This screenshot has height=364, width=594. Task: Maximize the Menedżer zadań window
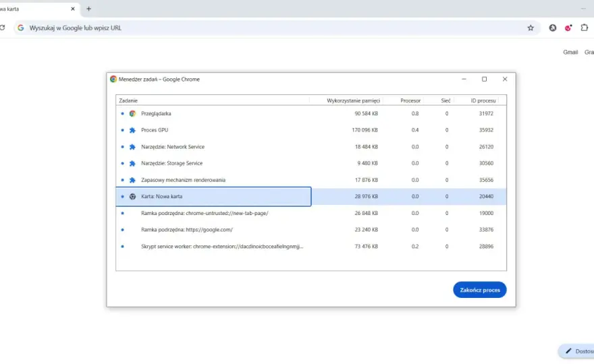pyautogui.click(x=484, y=79)
